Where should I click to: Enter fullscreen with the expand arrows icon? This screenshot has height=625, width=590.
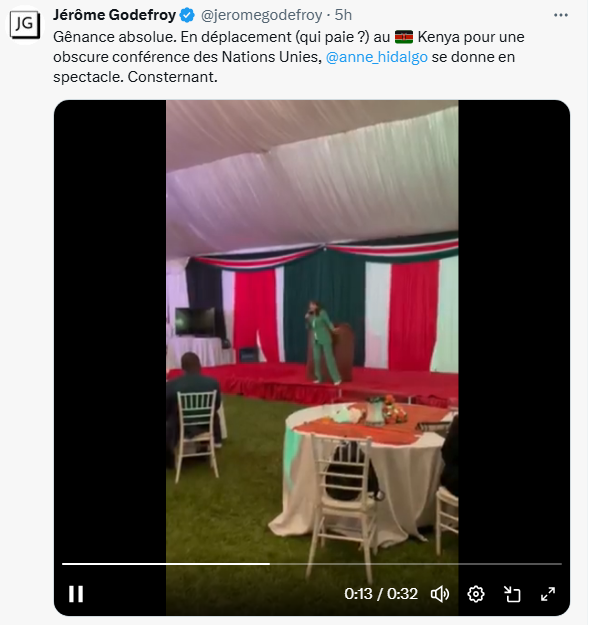click(548, 594)
